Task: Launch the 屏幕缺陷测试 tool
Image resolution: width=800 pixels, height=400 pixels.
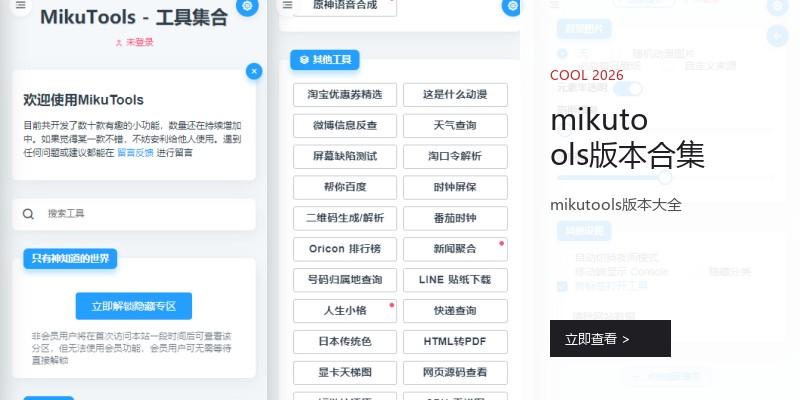Action: 345,157
